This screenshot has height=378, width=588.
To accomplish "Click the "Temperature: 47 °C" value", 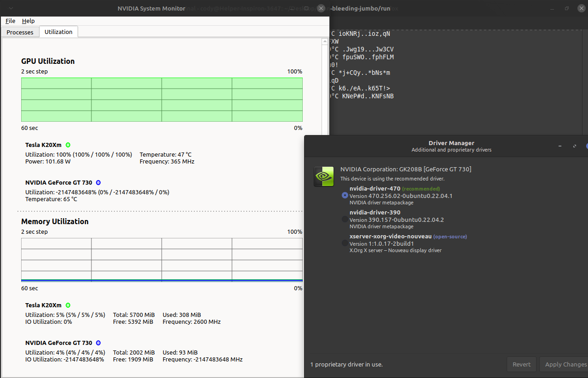I will (x=165, y=154).
